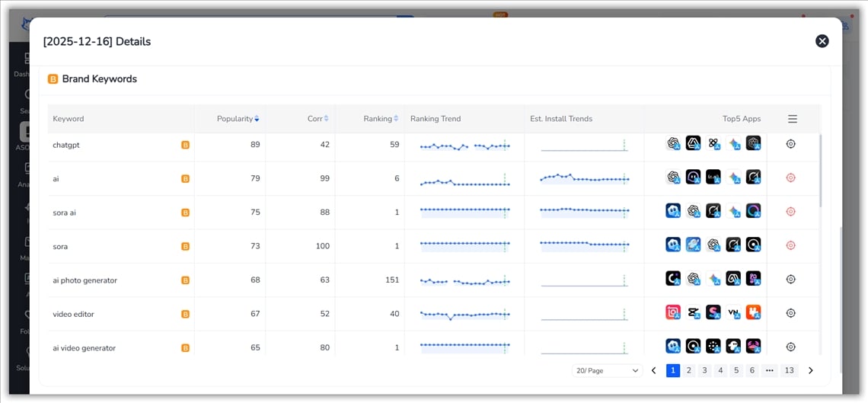868x403 pixels.
Task: Go to page 2 of results
Action: [688, 371]
